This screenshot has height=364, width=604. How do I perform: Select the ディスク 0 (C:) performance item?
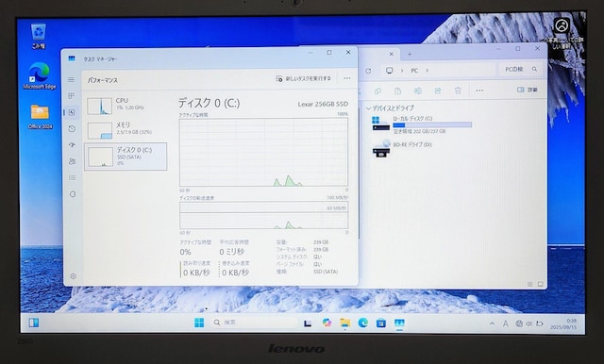126,157
